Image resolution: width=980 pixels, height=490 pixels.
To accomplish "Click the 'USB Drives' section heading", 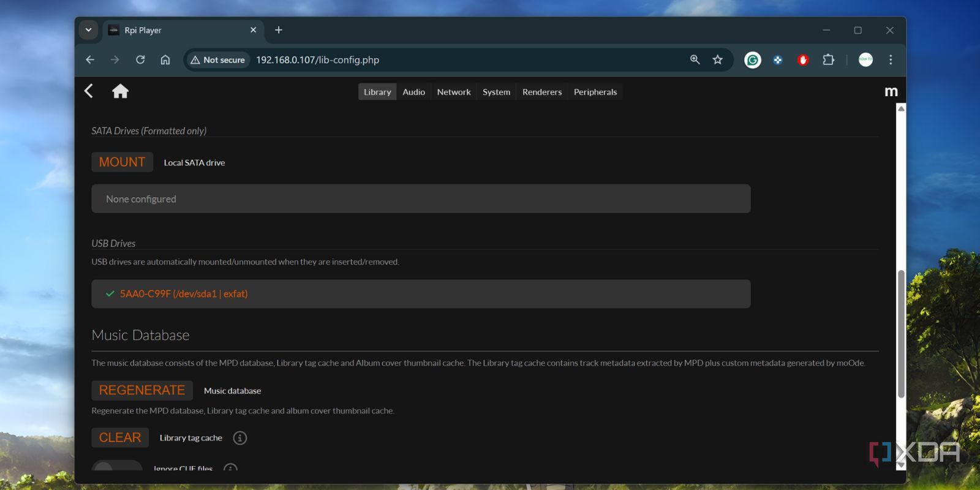I will [113, 243].
